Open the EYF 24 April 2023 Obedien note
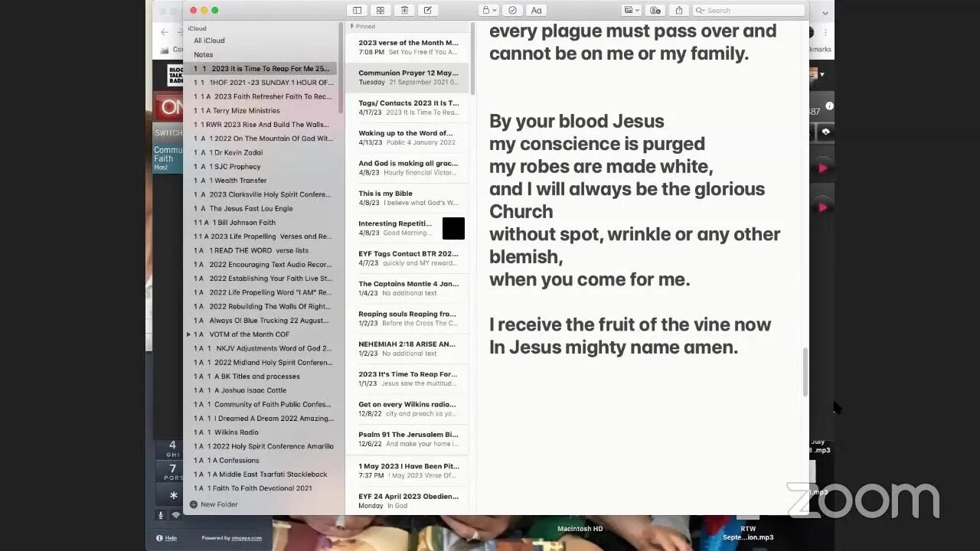980x551 pixels. pyautogui.click(x=408, y=500)
